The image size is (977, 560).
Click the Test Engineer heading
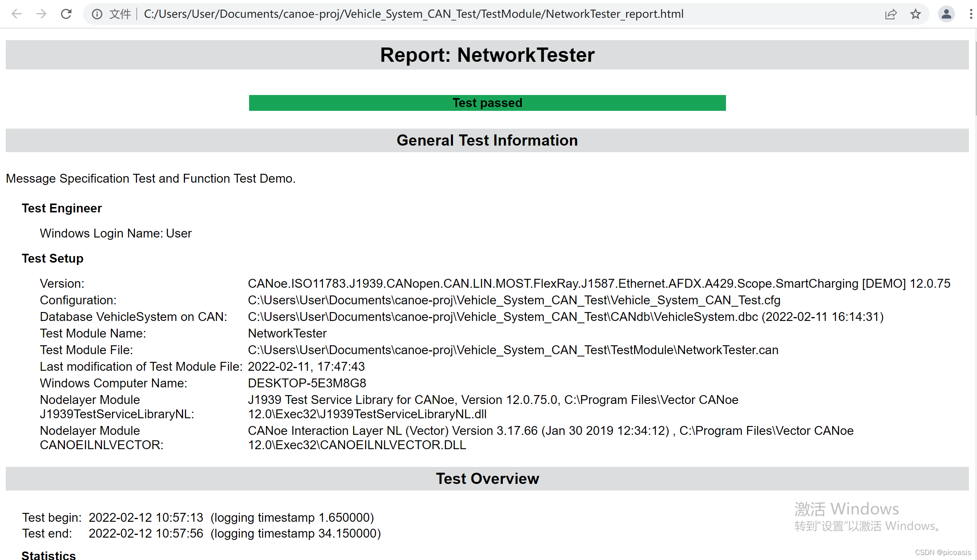pos(62,208)
